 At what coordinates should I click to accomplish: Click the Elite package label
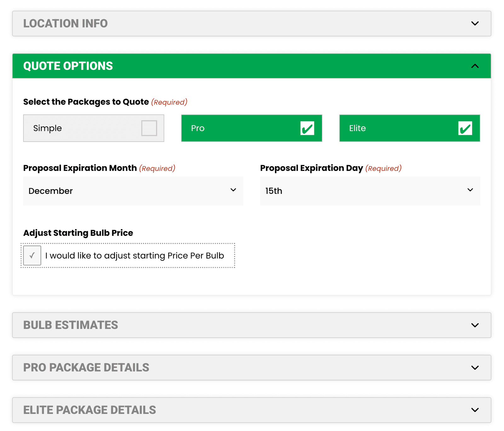pos(358,128)
